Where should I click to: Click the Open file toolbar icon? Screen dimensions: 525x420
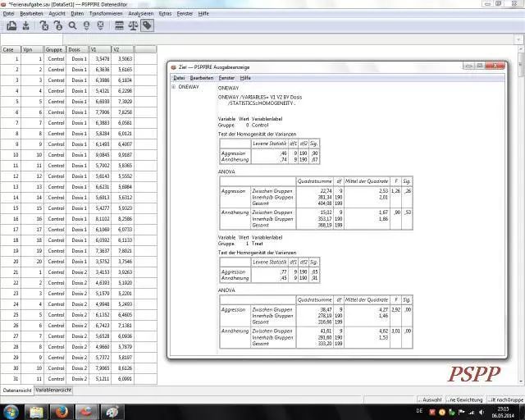coord(11,25)
